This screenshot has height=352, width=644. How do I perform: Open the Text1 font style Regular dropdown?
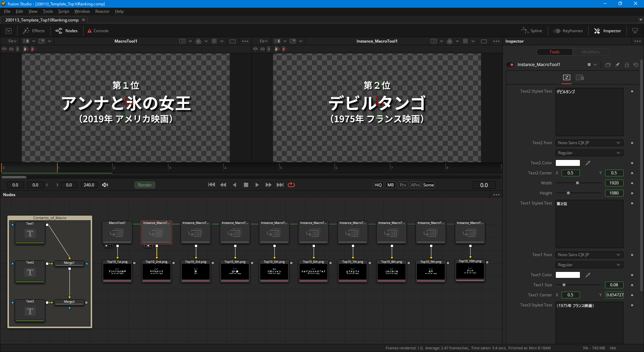pyautogui.click(x=589, y=265)
